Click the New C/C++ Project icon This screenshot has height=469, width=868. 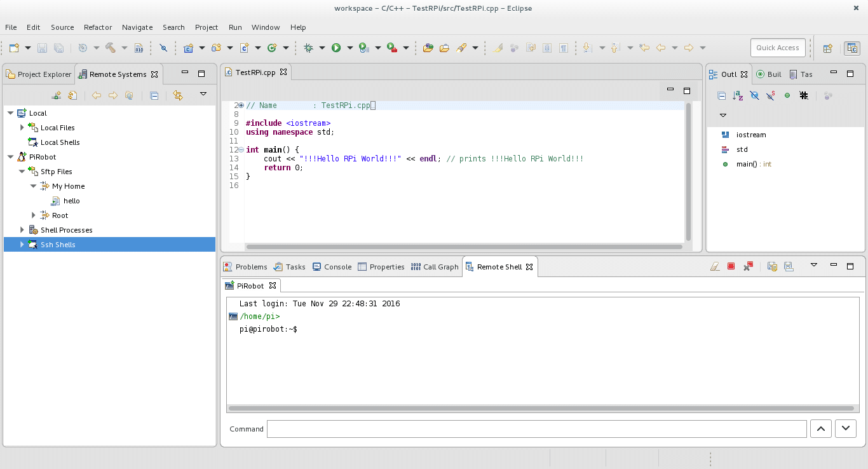click(188, 48)
